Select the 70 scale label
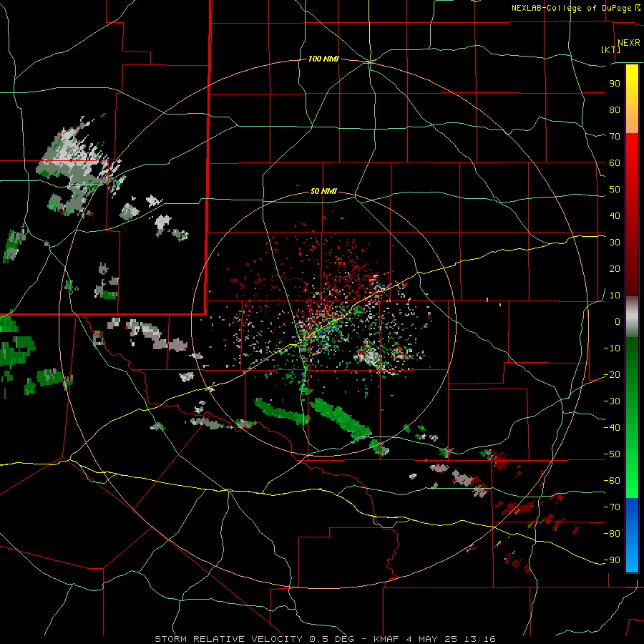Image resolution: width=644 pixels, height=644 pixels. [x=615, y=137]
